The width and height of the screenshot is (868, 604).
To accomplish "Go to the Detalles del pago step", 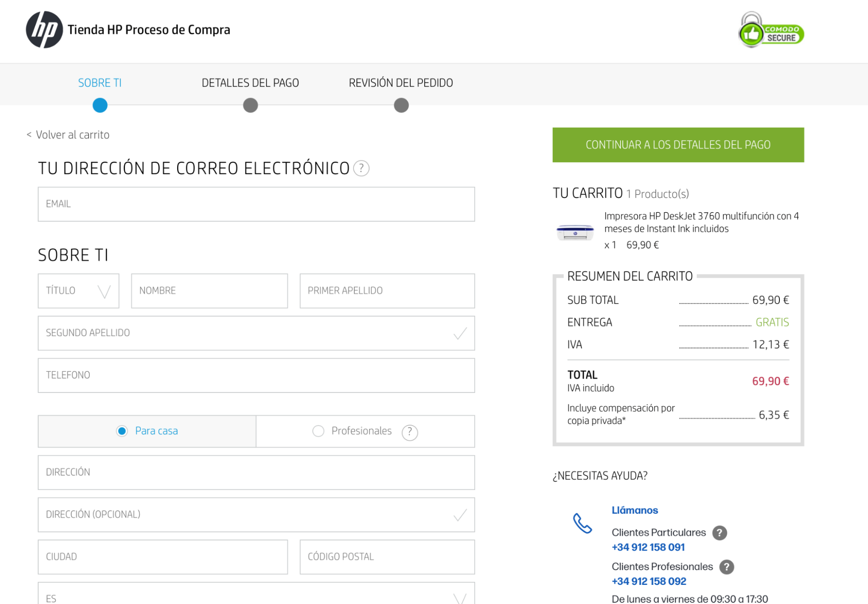I will coord(250,83).
